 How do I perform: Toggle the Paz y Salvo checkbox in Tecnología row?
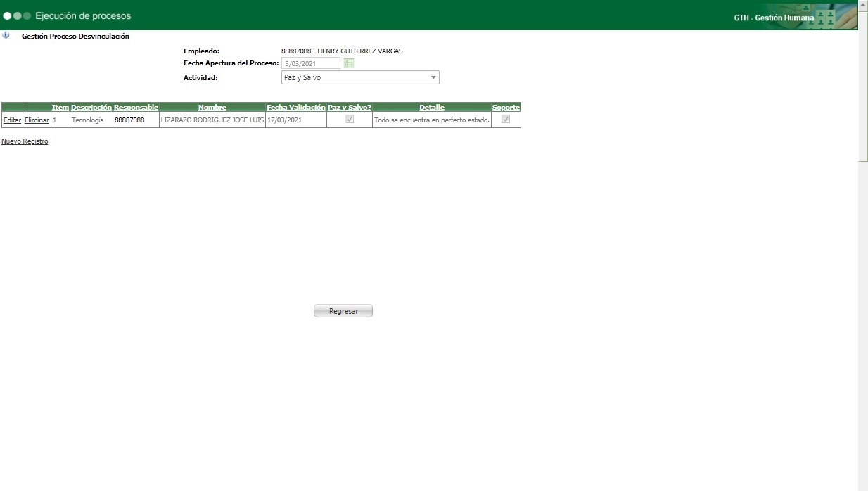350,120
